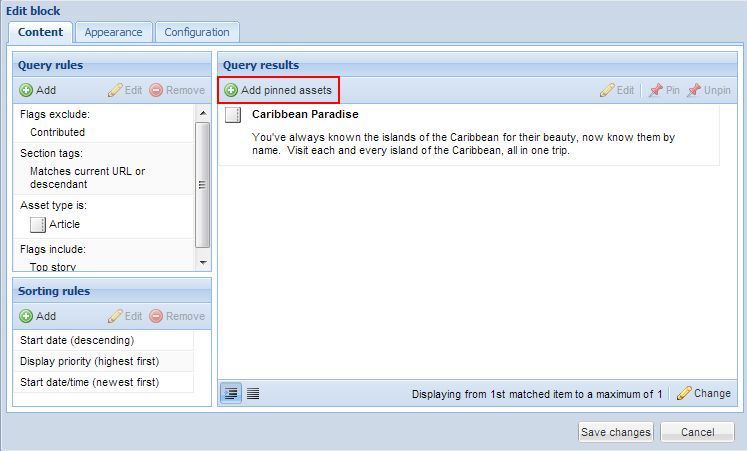Viewport: 747px width, 451px height.
Task: Remove the selected query rule
Action: [177, 90]
